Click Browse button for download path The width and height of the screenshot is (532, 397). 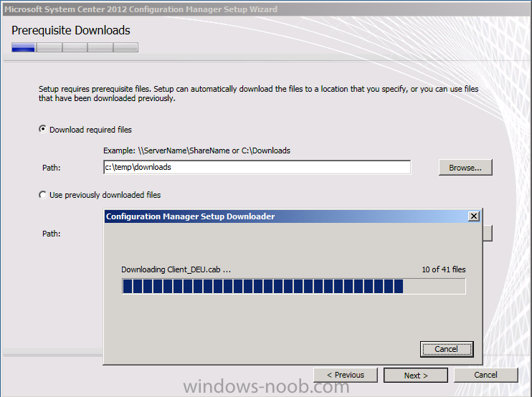click(x=465, y=168)
